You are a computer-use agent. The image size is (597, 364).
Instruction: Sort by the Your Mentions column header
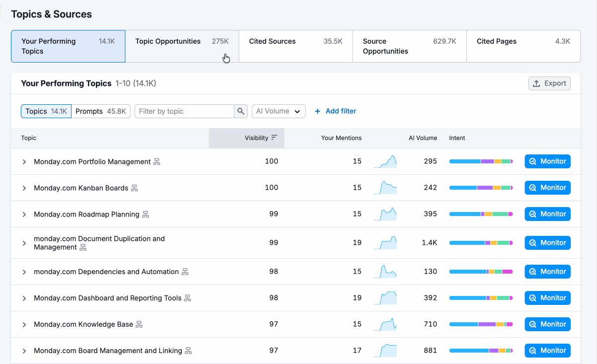[x=341, y=138]
